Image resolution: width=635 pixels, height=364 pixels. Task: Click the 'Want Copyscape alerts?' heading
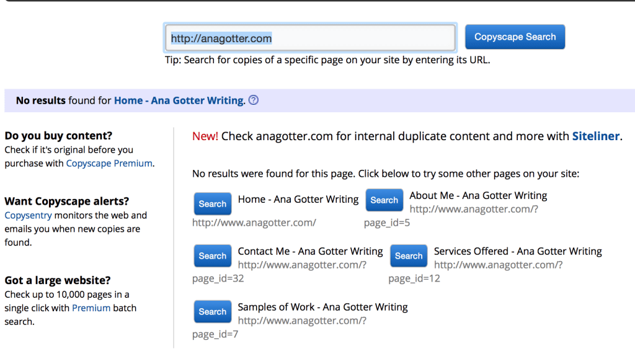tap(67, 202)
